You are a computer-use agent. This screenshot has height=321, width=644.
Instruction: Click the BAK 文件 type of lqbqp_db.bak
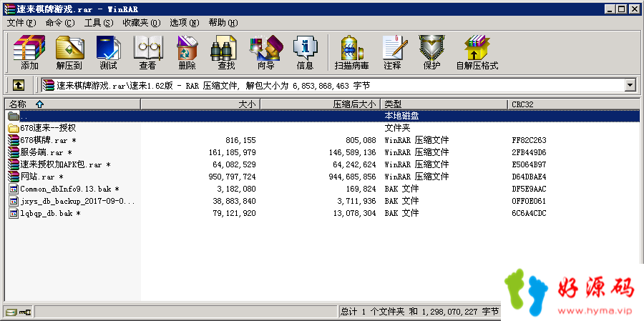[401, 214]
